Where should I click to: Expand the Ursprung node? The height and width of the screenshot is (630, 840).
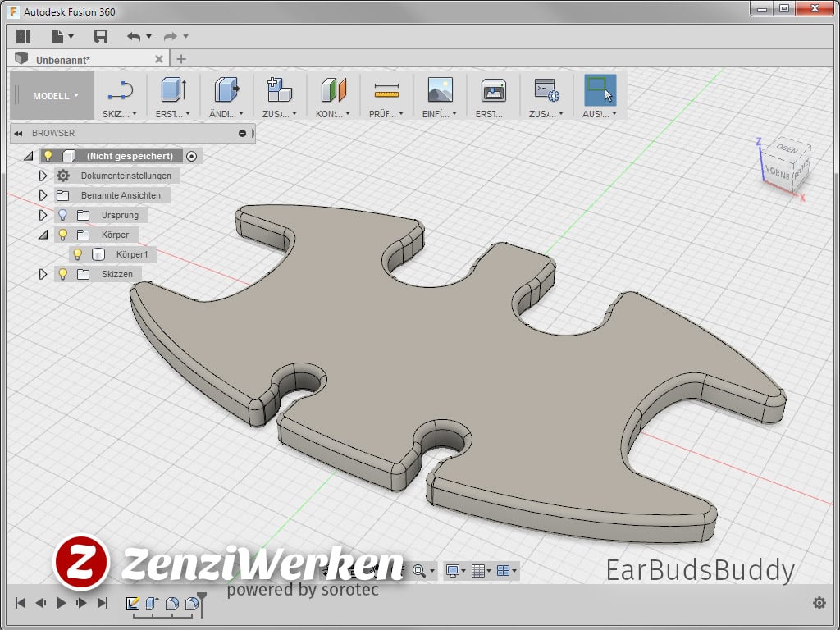click(x=43, y=215)
